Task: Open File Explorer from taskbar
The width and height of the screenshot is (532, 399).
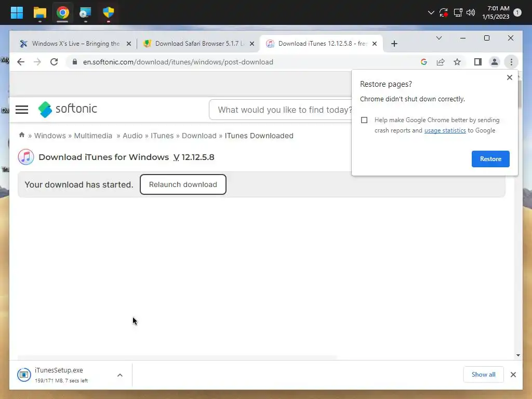Action: (39, 12)
